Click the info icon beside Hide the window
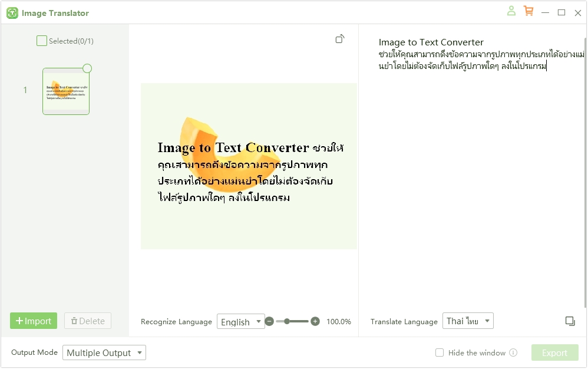Image resolution: width=588 pixels, height=369 pixels. pyautogui.click(x=513, y=353)
